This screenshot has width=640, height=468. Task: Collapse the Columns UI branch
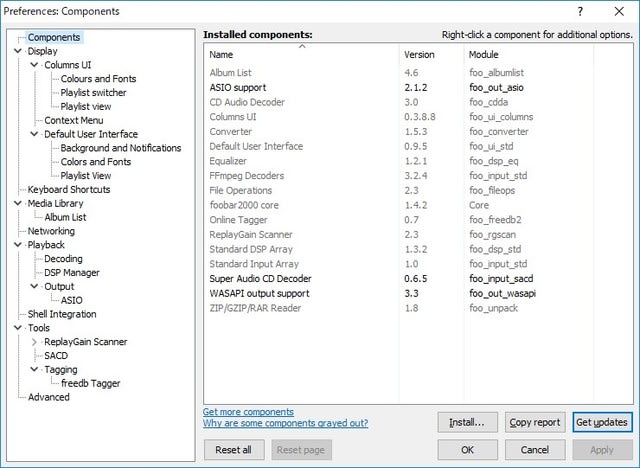click(x=34, y=65)
